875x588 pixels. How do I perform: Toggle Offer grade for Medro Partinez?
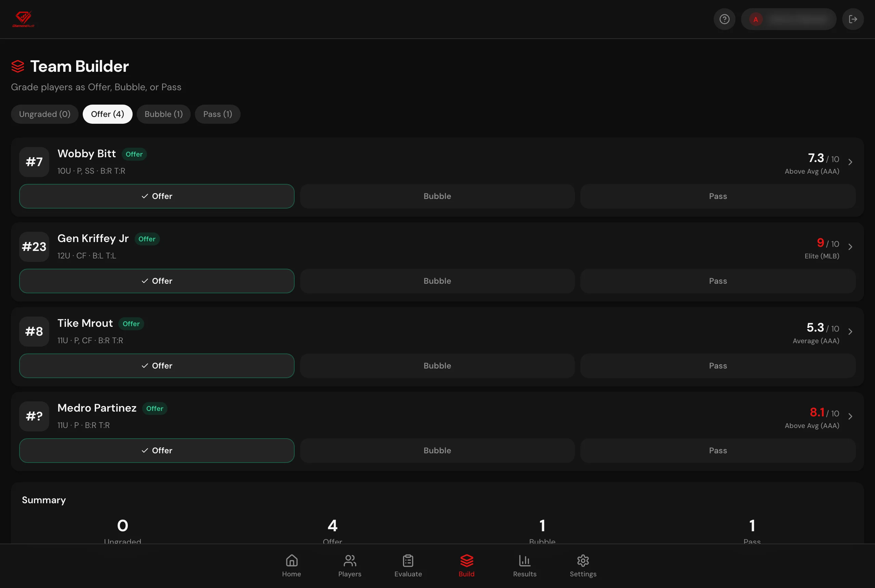tap(157, 450)
